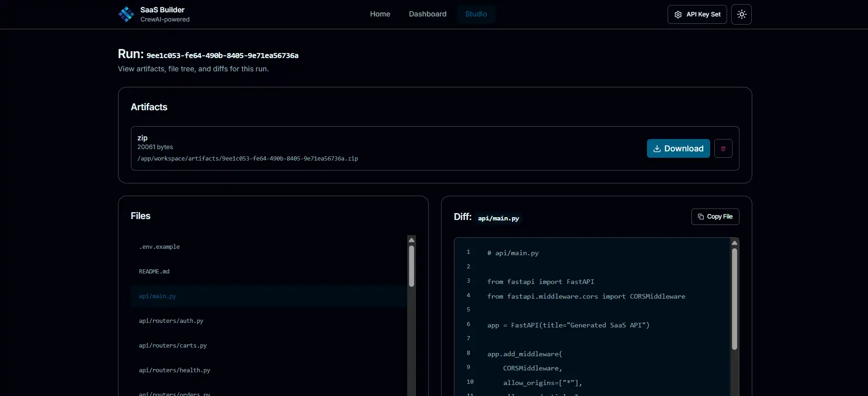Select .env.example in the file list
The image size is (868, 396).
click(269, 247)
